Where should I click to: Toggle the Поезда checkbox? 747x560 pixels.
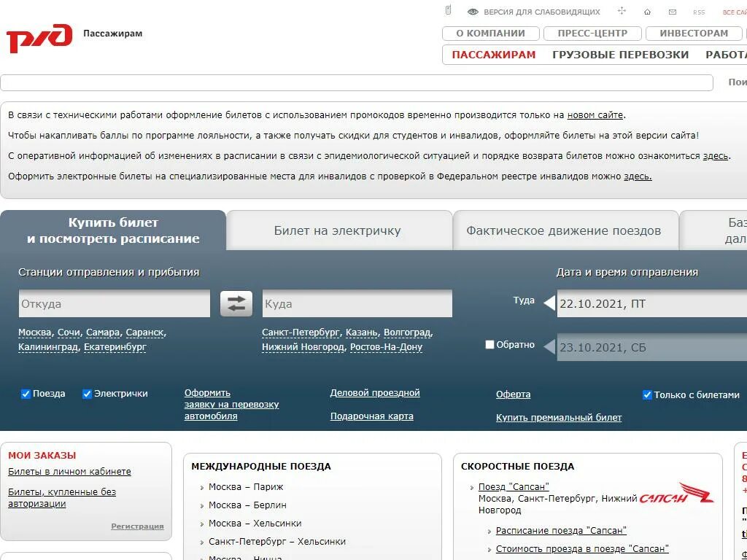(26, 394)
